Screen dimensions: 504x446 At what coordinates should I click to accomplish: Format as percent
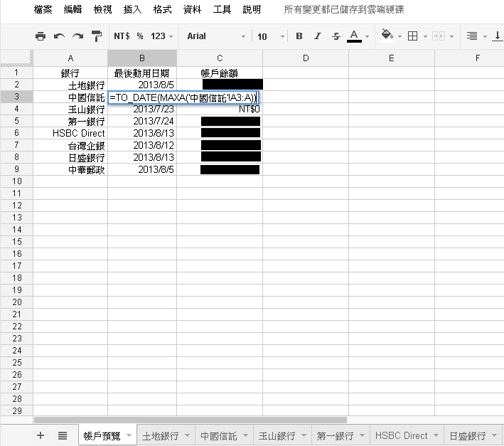click(x=140, y=36)
